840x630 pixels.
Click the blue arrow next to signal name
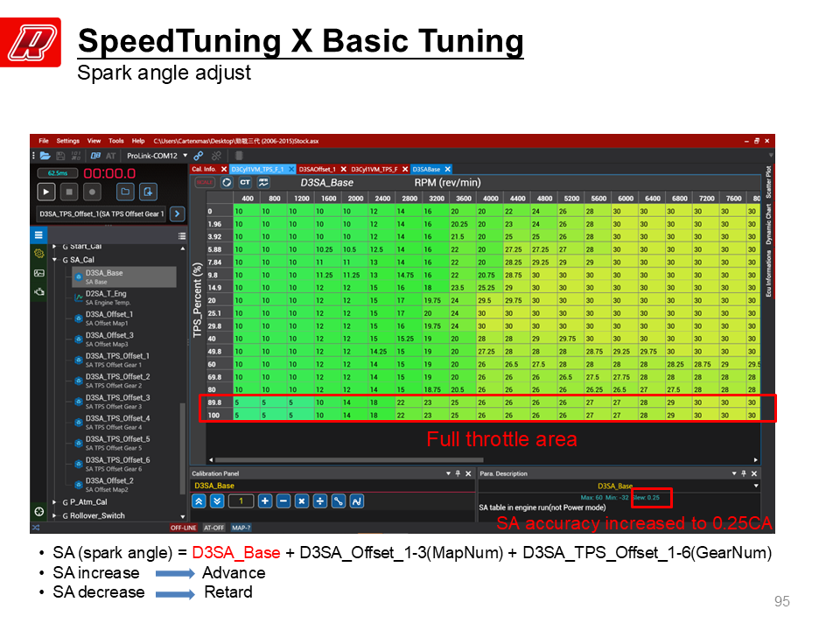point(178,213)
